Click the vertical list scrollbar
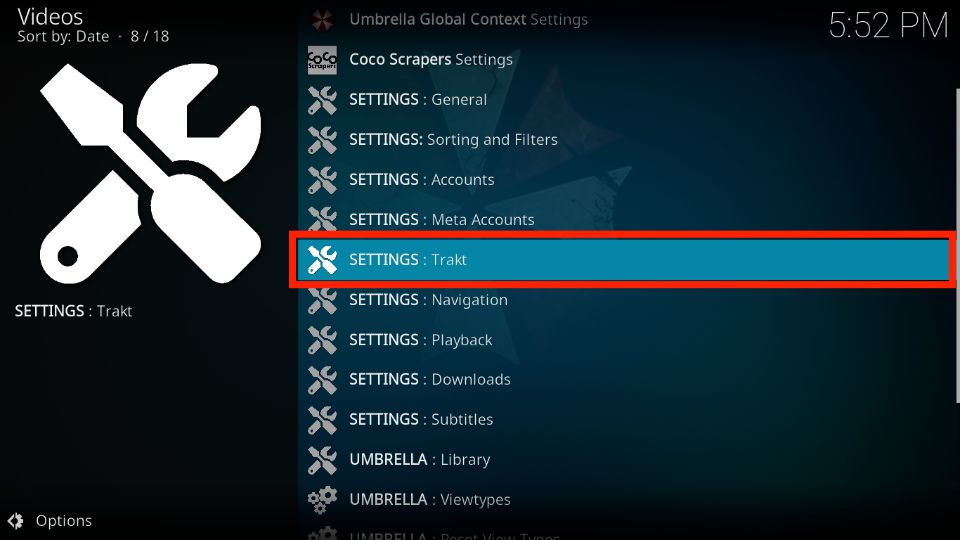Image resolution: width=960 pixels, height=540 pixels. coord(957,246)
